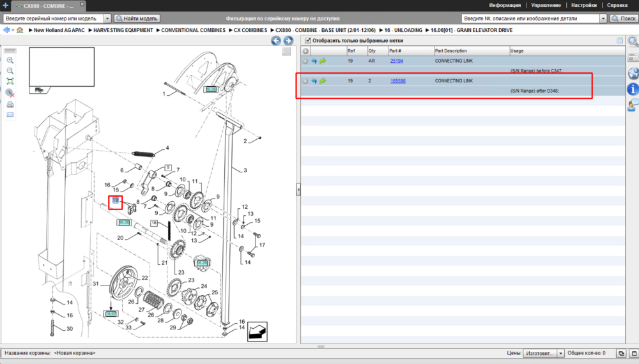Go to next illustration arrow
The height and width of the screenshot is (364, 639).
point(288,41)
